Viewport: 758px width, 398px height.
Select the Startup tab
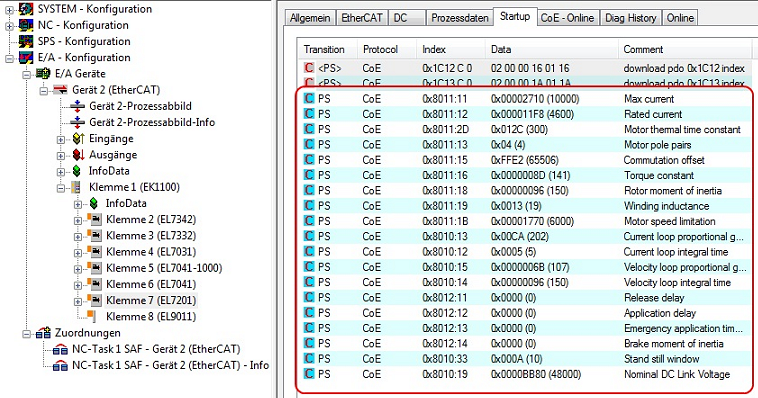tap(515, 16)
